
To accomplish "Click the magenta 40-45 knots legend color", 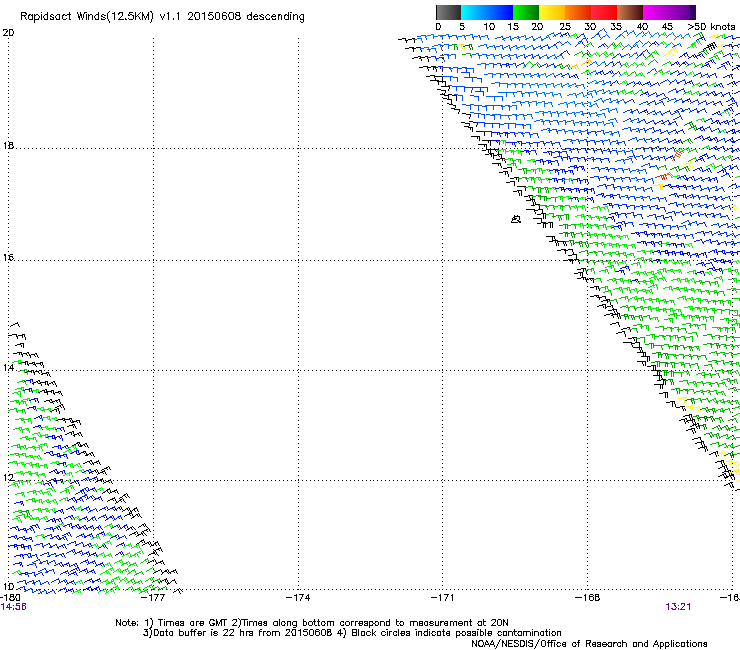I will point(656,12).
